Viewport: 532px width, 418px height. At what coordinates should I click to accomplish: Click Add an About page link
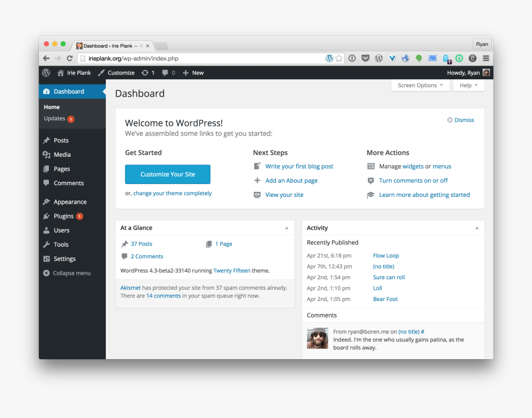point(291,181)
